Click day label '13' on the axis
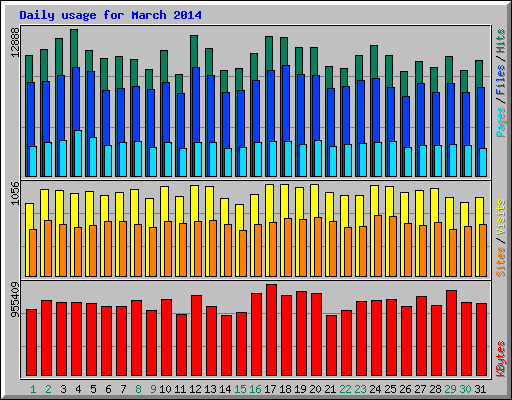 point(210,389)
